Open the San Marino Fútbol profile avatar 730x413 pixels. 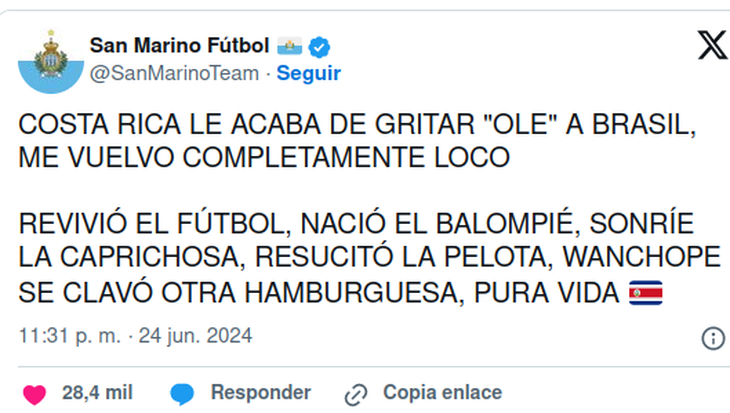pyautogui.click(x=51, y=61)
